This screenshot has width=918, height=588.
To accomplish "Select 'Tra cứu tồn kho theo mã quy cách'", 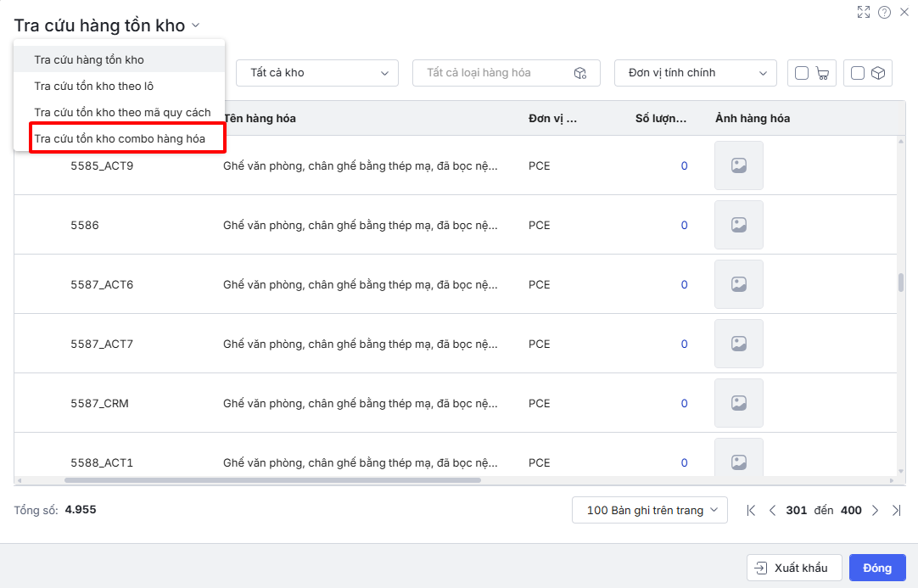I will click(x=122, y=112).
